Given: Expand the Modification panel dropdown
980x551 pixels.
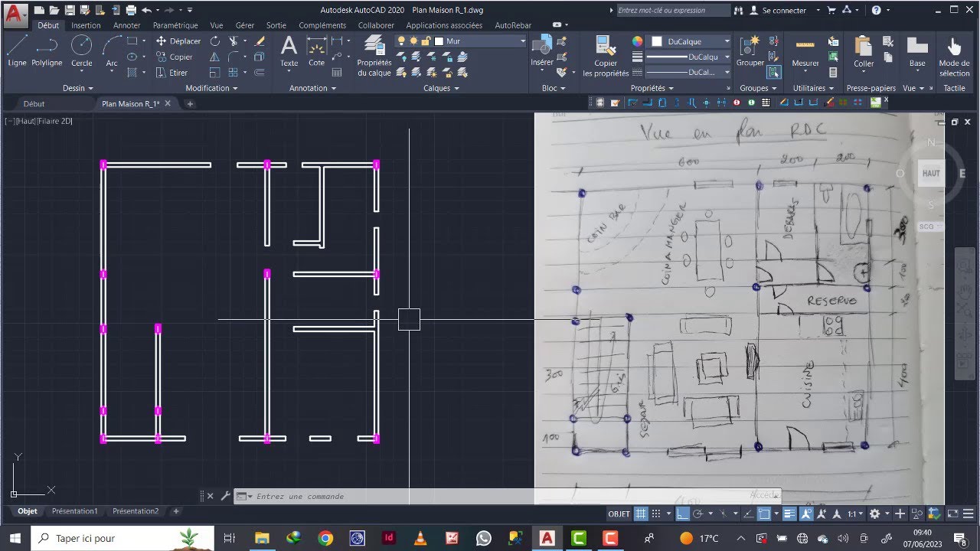Looking at the screenshot, I should (211, 88).
